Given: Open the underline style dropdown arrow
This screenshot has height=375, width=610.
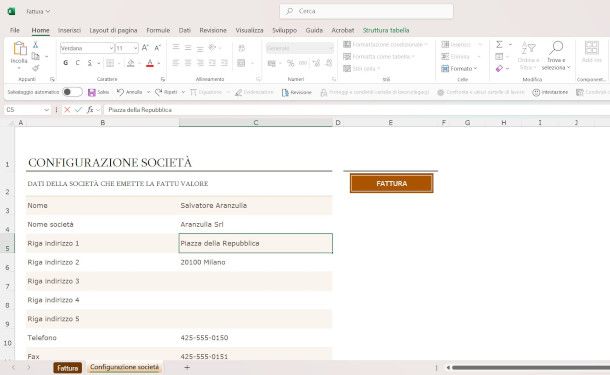Looking at the screenshot, I should click(98, 63).
